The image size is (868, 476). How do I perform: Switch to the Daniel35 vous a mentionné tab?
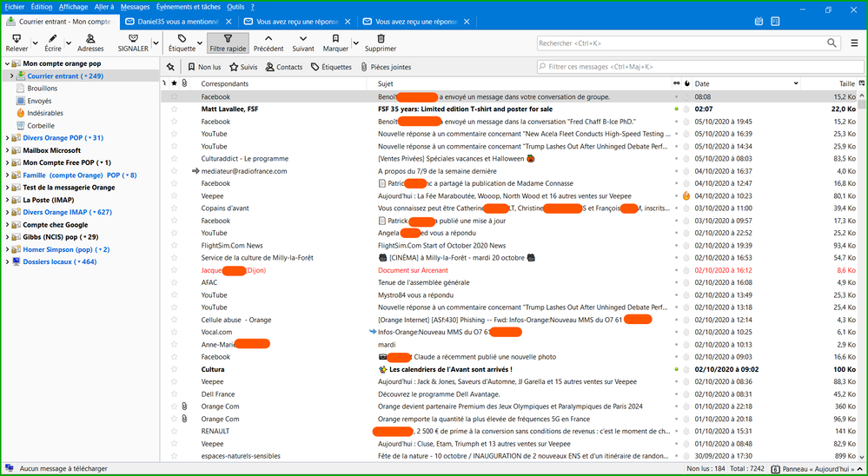click(176, 21)
